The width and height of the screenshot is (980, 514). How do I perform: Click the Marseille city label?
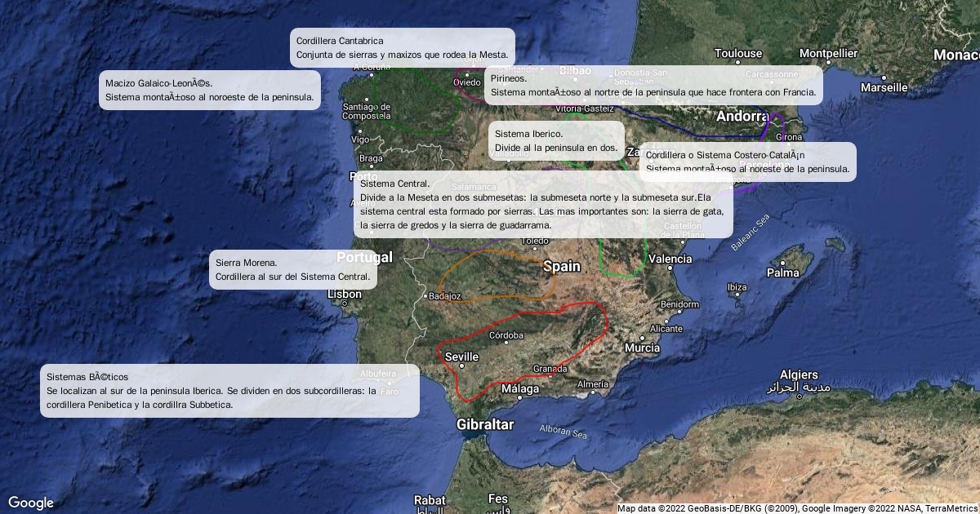(x=884, y=87)
